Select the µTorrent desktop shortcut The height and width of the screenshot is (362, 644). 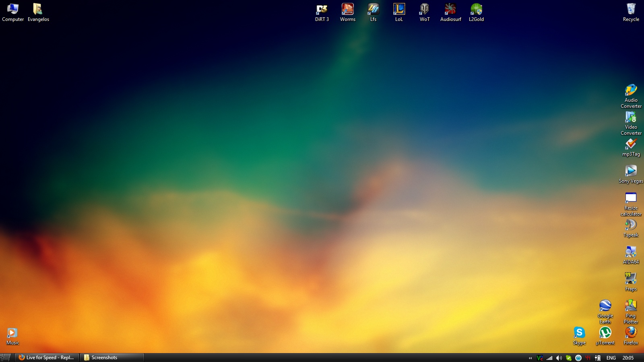tap(605, 336)
